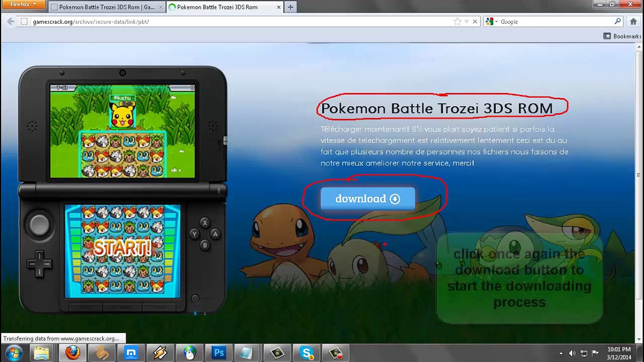Click the scrollbar down arrow
This screenshot has height=362, width=644.
[x=639, y=339]
